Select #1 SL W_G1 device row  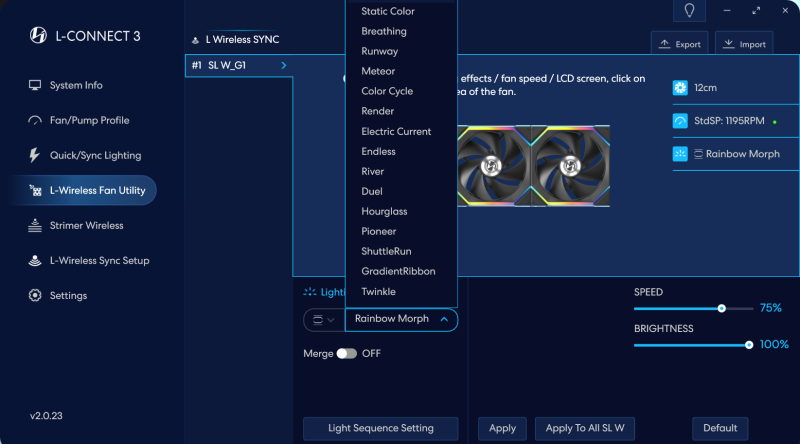239,65
